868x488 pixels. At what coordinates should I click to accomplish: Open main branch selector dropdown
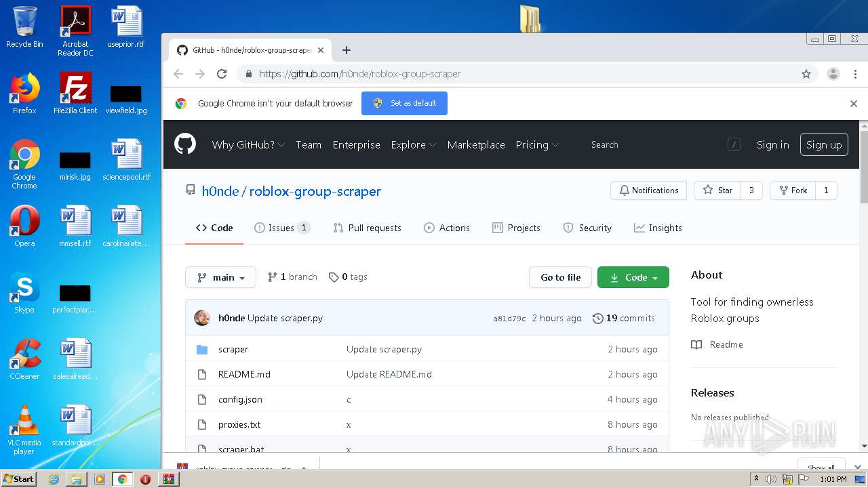pyautogui.click(x=220, y=277)
